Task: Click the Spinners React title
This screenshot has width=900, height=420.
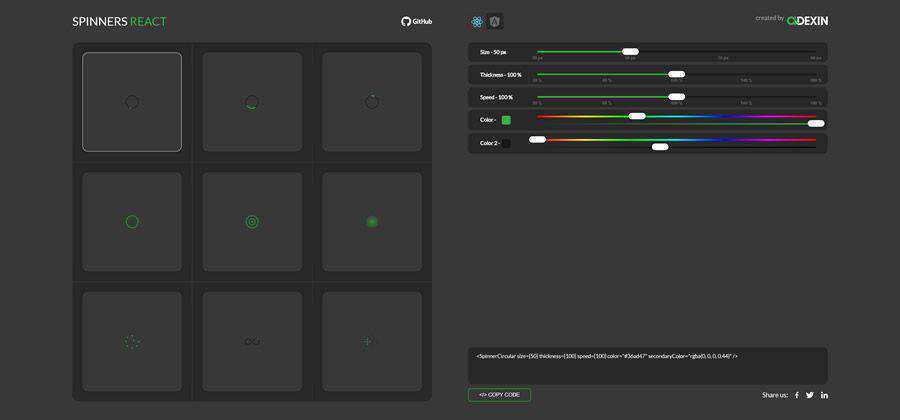Action: [119, 21]
